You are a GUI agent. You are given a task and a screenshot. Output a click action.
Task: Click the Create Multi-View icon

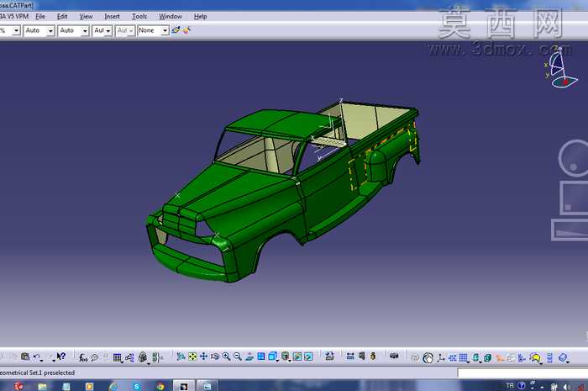(261, 357)
